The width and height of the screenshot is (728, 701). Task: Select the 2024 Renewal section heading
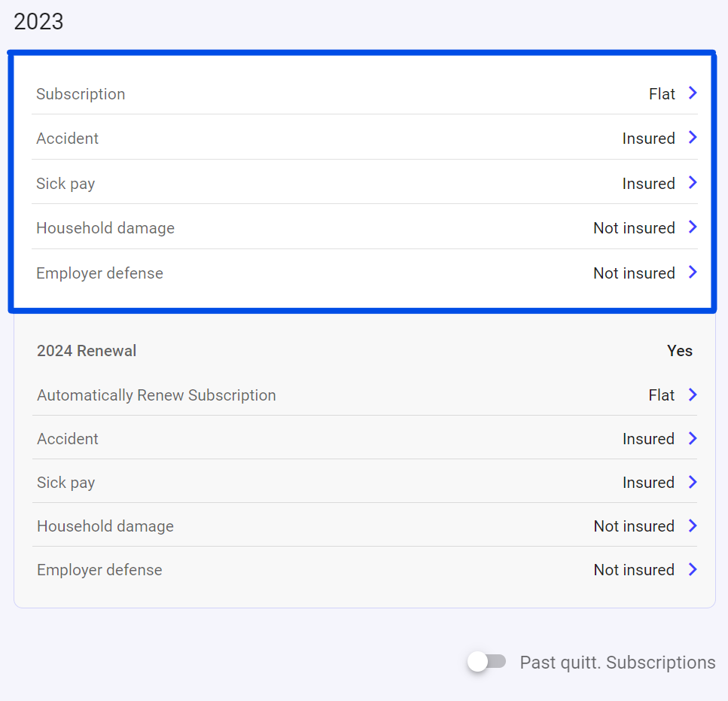click(87, 351)
